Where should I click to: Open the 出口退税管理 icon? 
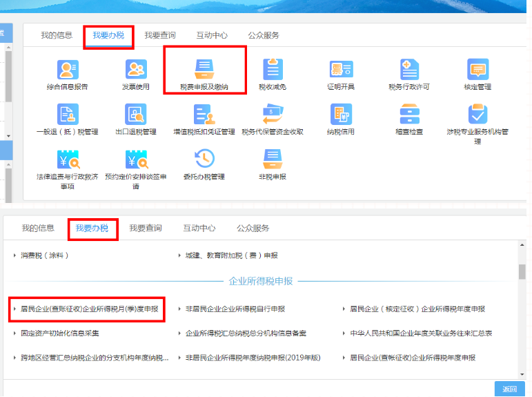[x=136, y=114]
